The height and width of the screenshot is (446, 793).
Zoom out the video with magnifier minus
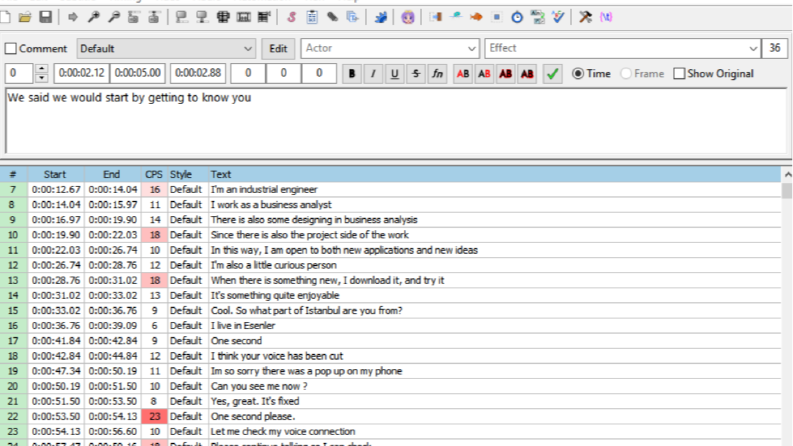point(114,17)
